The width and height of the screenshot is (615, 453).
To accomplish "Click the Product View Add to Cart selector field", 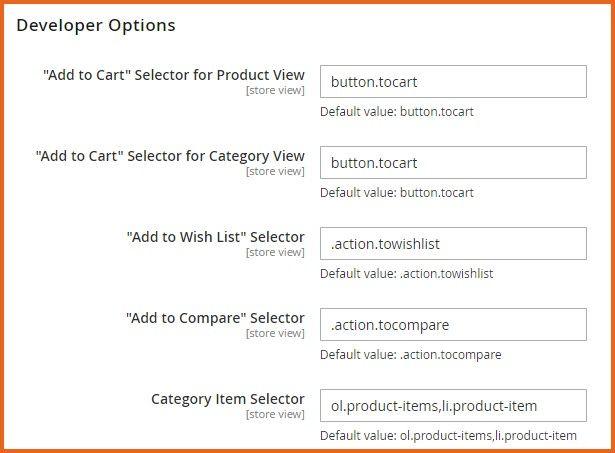I will 452,82.
